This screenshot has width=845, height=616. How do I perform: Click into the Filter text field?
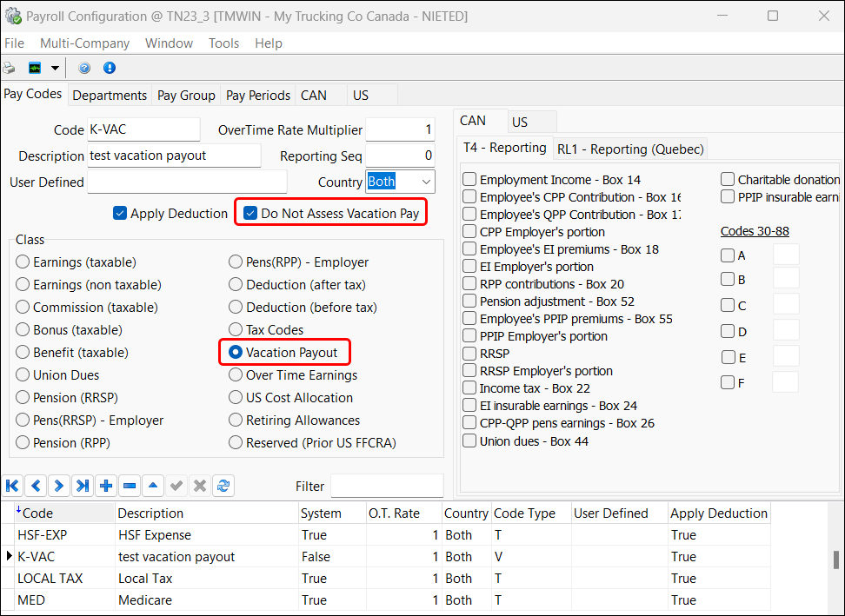click(386, 487)
